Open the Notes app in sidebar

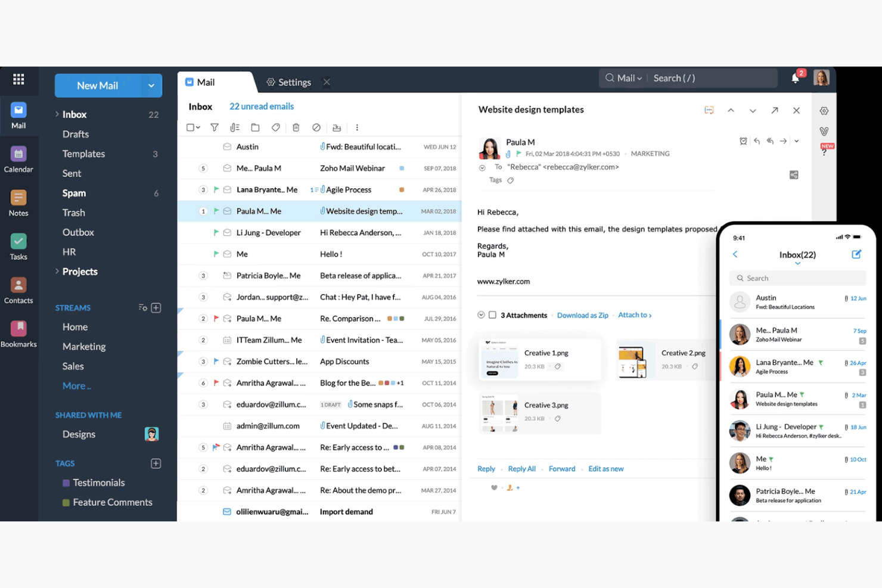click(x=18, y=203)
